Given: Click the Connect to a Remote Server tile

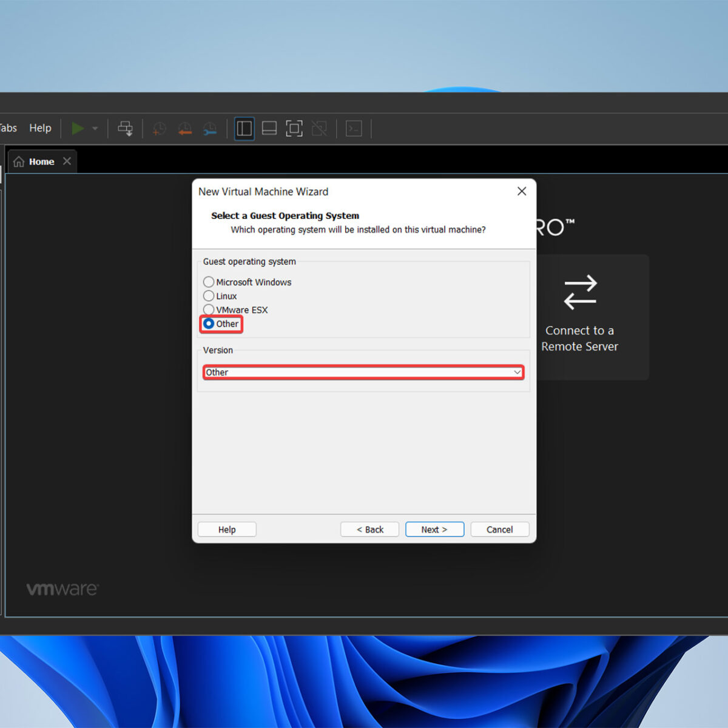Looking at the screenshot, I should [593, 317].
